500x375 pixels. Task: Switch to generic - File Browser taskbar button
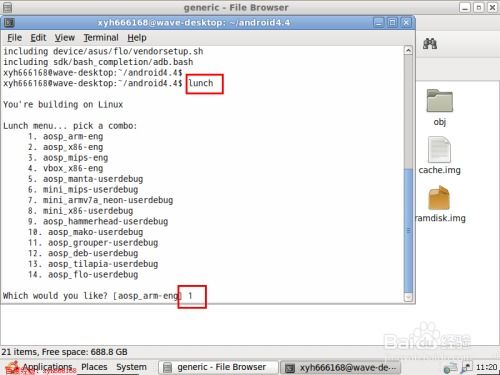(218, 367)
